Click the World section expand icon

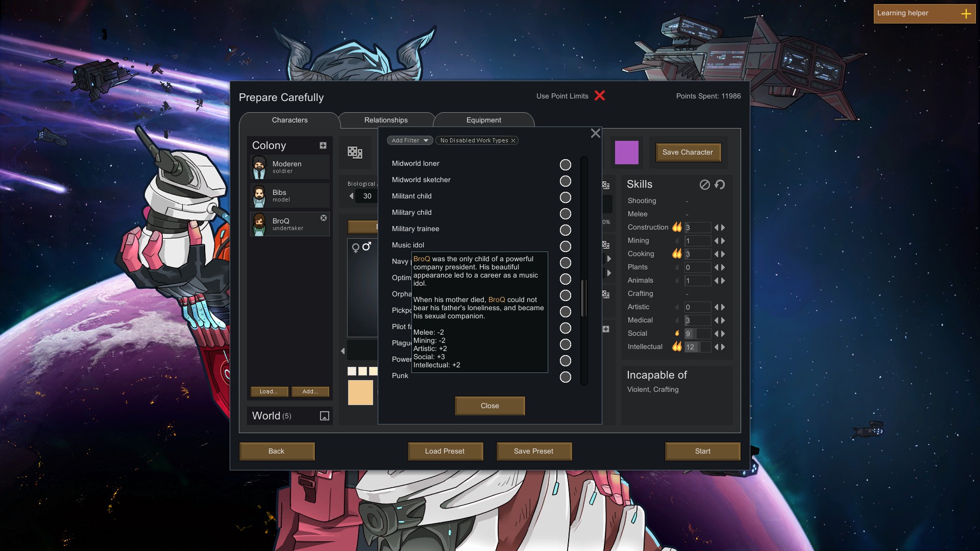324,416
